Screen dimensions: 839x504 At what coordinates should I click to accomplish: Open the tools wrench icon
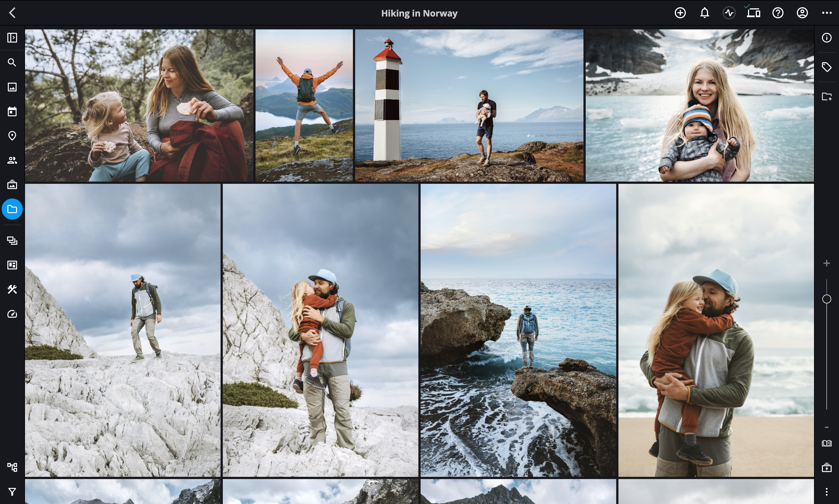pyautogui.click(x=12, y=289)
